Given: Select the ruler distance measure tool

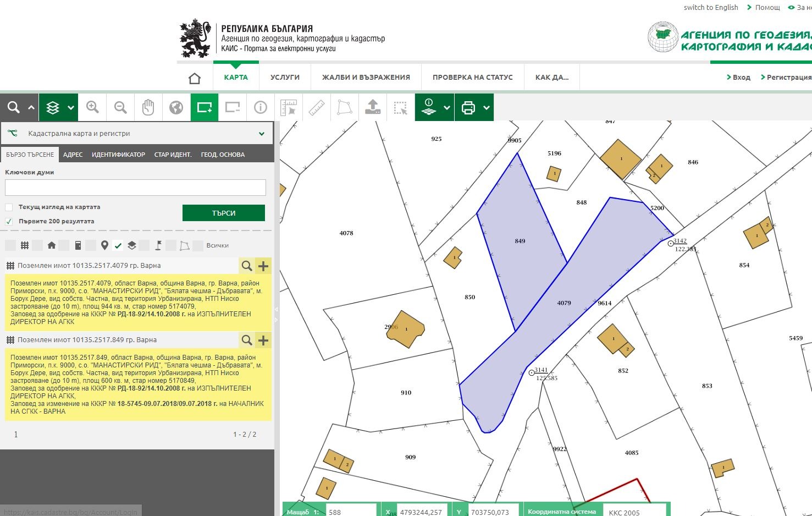Looking at the screenshot, I should (317, 107).
